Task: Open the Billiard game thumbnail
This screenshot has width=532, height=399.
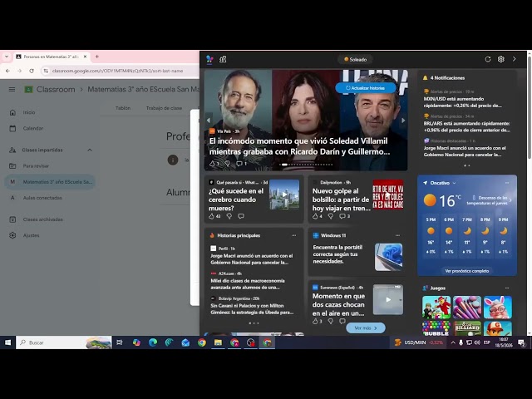Action: [x=467, y=328]
